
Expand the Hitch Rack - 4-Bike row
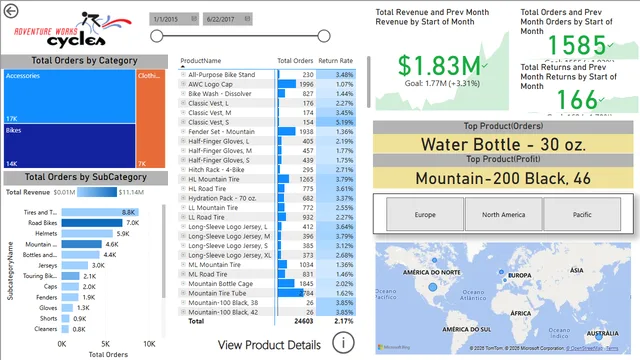pos(183,169)
